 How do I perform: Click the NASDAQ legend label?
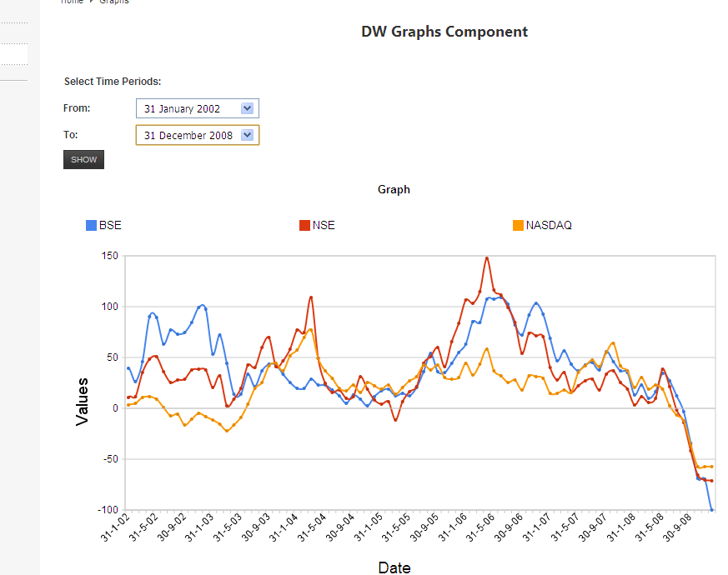click(549, 226)
